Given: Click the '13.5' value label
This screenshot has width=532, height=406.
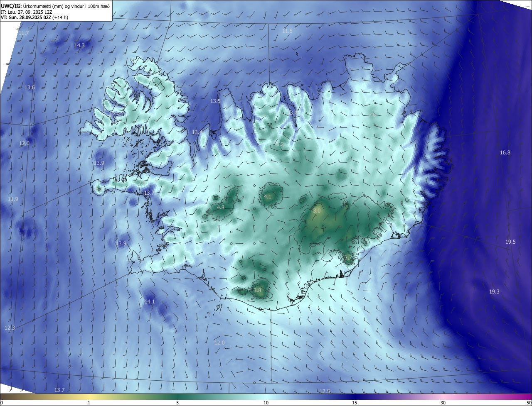Looking at the screenshot, I should click(x=215, y=101).
